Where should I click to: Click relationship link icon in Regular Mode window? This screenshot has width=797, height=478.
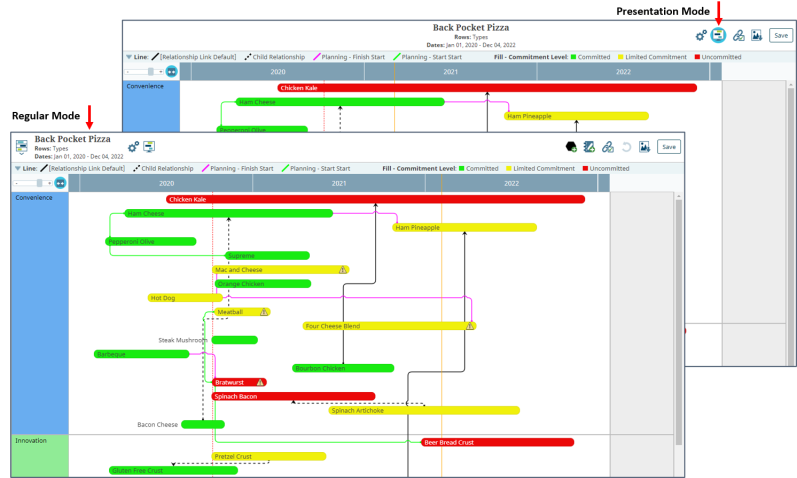coord(608,147)
